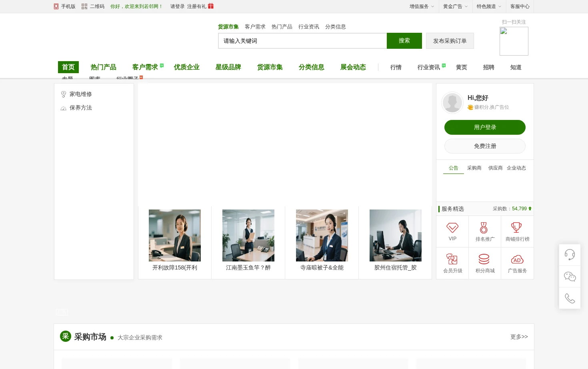
Task: Click the 家电维修 lightbulb icon
Action: (x=63, y=94)
